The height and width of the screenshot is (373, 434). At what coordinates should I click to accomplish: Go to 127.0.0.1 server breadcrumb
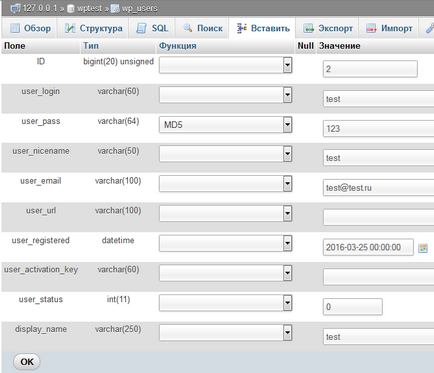40,8
